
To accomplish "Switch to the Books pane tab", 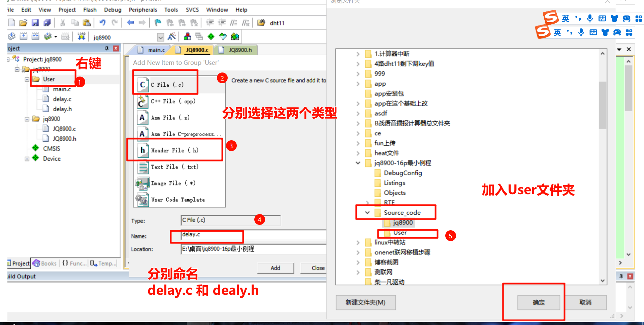I will click(45, 264).
